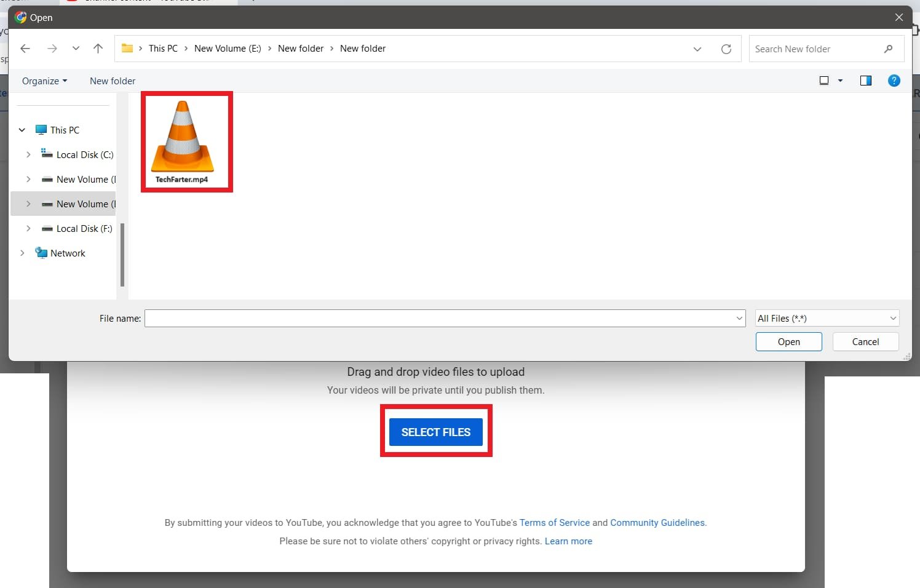The width and height of the screenshot is (920, 588).
Task: Click the forward navigation arrow
Action: point(52,48)
